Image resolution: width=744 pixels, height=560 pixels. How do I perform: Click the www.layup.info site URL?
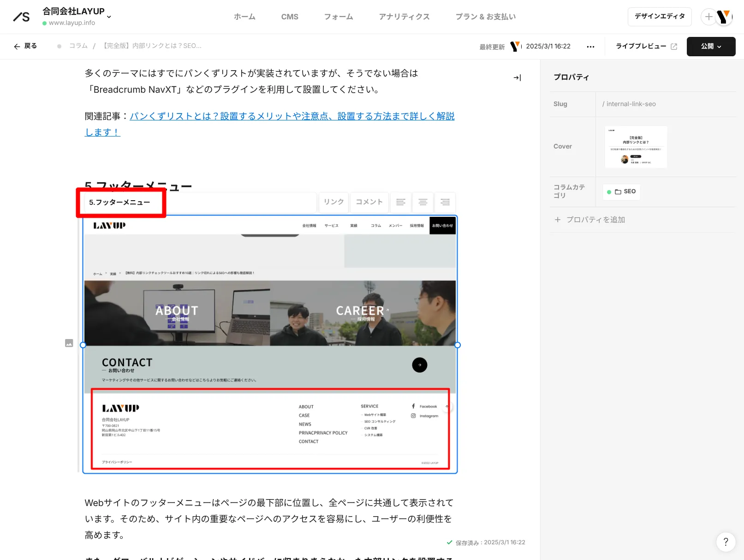tap(72, 23)
